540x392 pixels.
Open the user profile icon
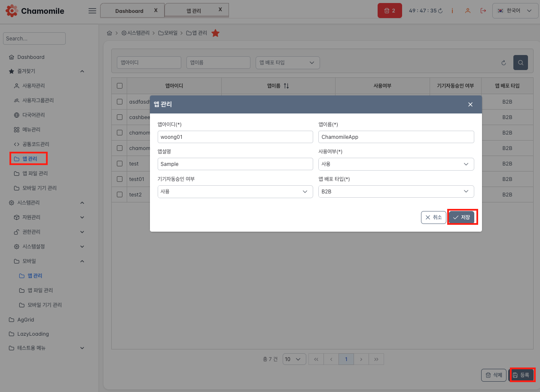467,11
